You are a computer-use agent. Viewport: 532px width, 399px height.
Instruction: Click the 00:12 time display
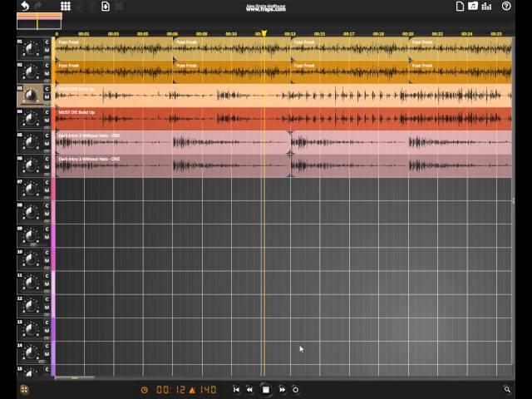pyautogui.click(x=170, y=390)
